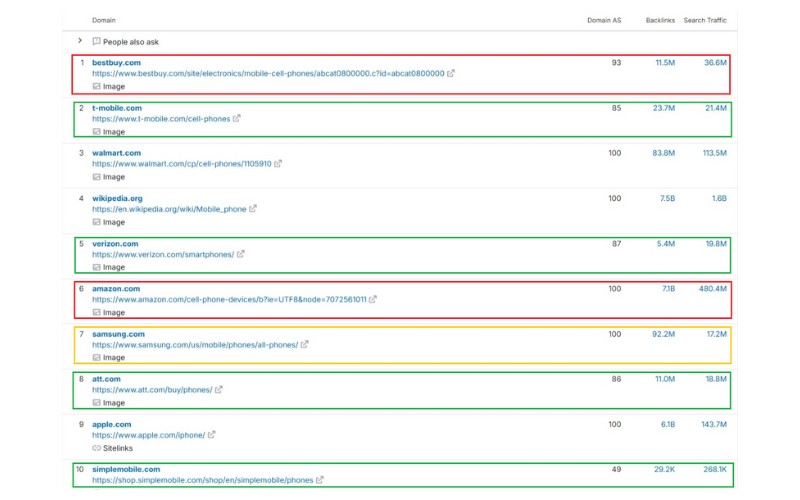Click Image feature icon under walmart.com

click(x=96, y=177)
